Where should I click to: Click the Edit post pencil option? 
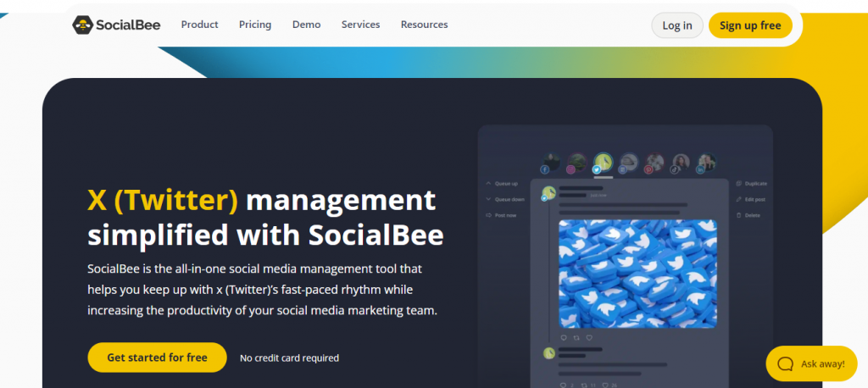[x=751, y=199]
